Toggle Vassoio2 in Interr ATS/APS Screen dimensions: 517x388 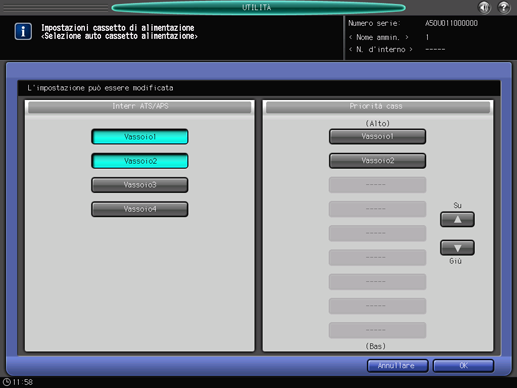point(140,161)
